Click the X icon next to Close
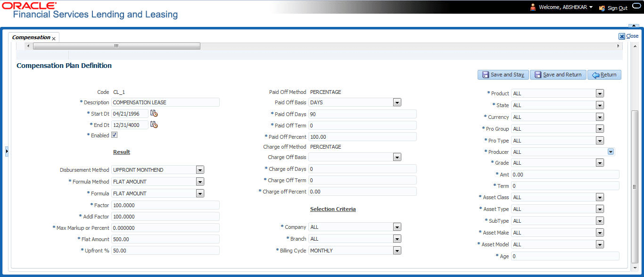 [x=622, y=36]
